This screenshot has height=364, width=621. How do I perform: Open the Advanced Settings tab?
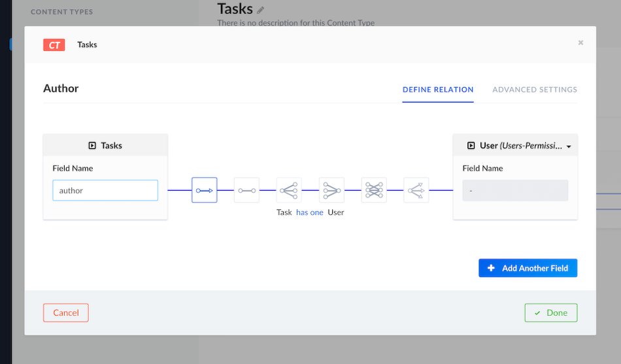coord(534,90)
